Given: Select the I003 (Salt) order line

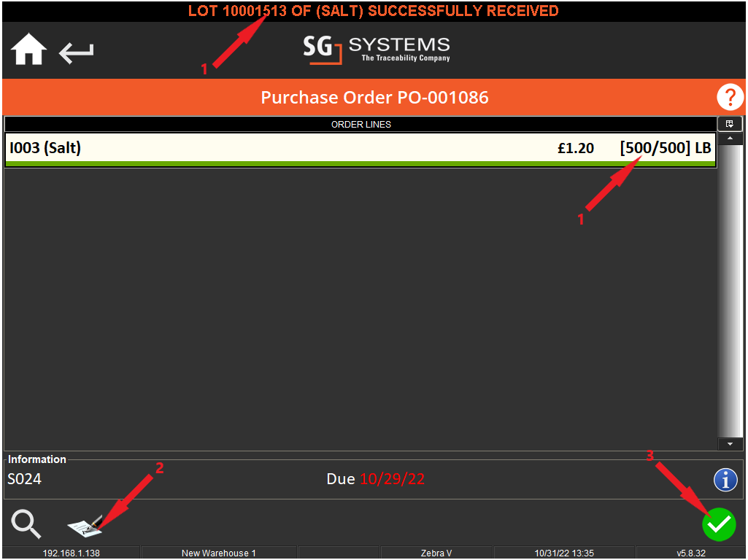Looking at the screenshot, I should tap(292, 148).
